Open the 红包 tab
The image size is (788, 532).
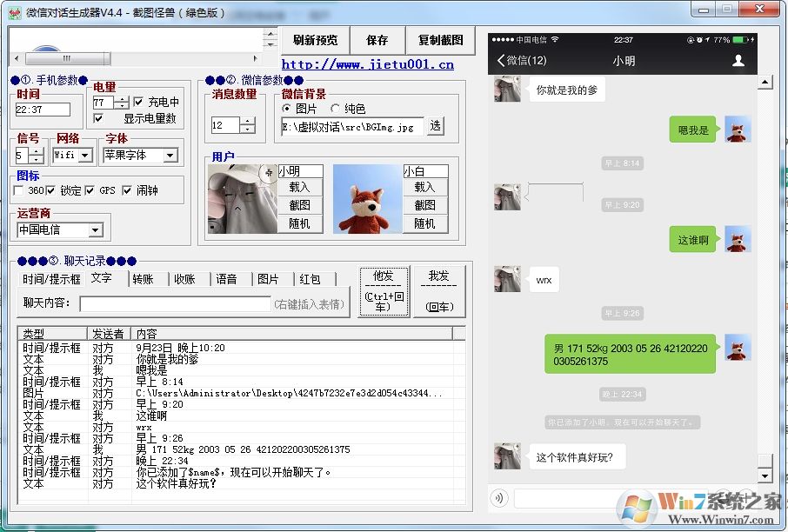point(312,280)
